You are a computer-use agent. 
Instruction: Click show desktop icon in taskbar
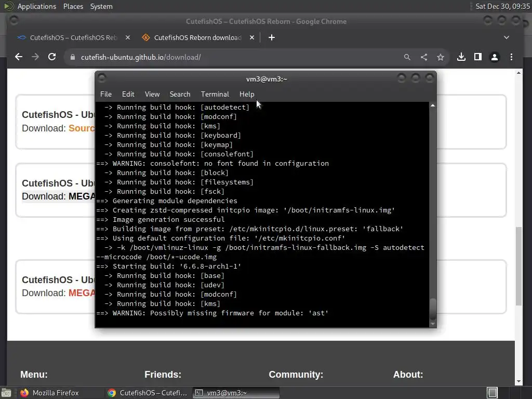[x=6, y=393]
